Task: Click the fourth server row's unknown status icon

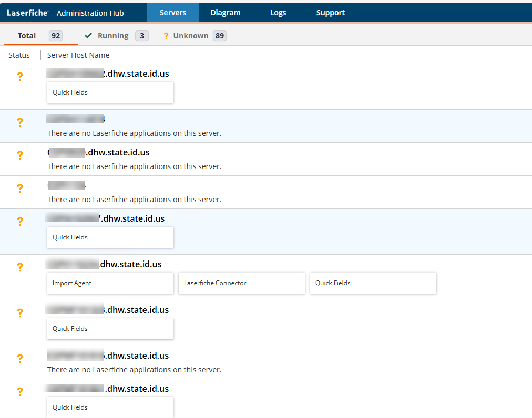Action: point(20,188)
